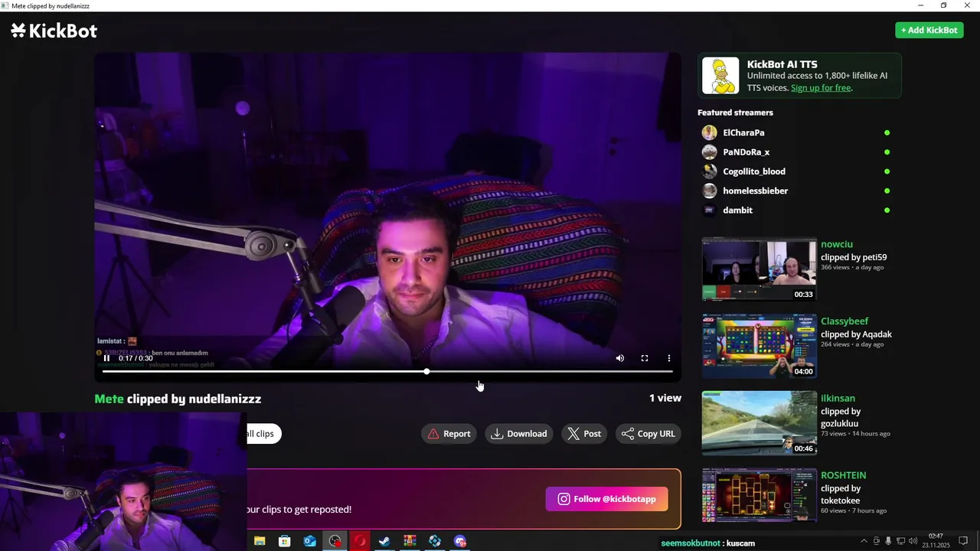
Task: Click the 'KickBot AI TTS' title
Action: (782, 64)
